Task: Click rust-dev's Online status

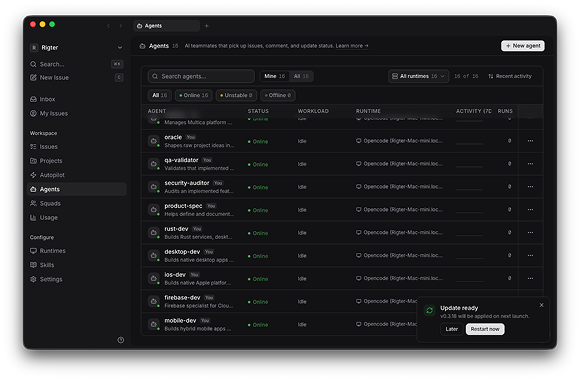Action: click(x=258, y=233)
